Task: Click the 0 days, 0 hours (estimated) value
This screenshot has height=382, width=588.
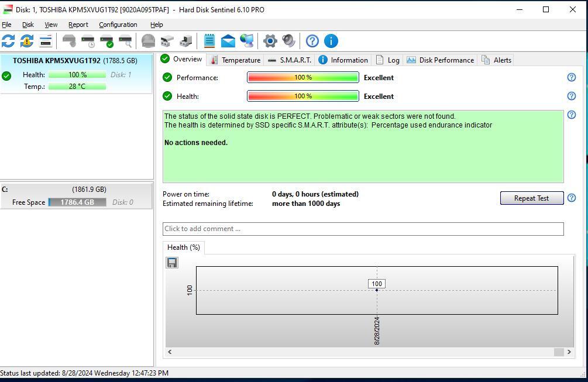Action: point(315,194)
